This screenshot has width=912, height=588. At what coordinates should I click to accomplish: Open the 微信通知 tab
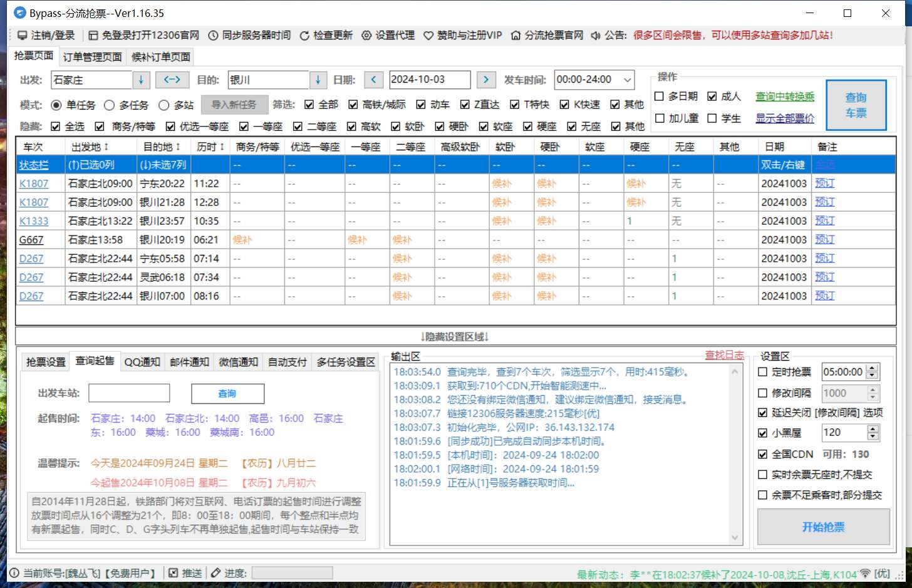pos(238,362)
